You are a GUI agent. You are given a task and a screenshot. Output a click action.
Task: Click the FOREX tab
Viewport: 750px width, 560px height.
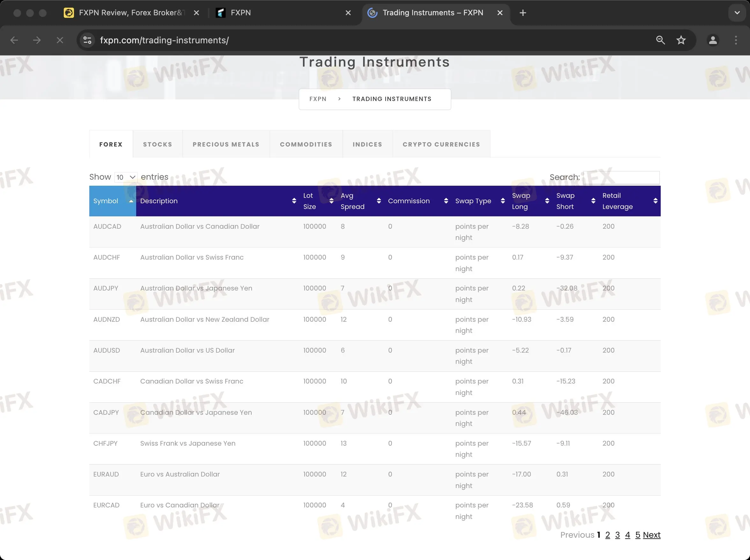[x=111, y=144]
